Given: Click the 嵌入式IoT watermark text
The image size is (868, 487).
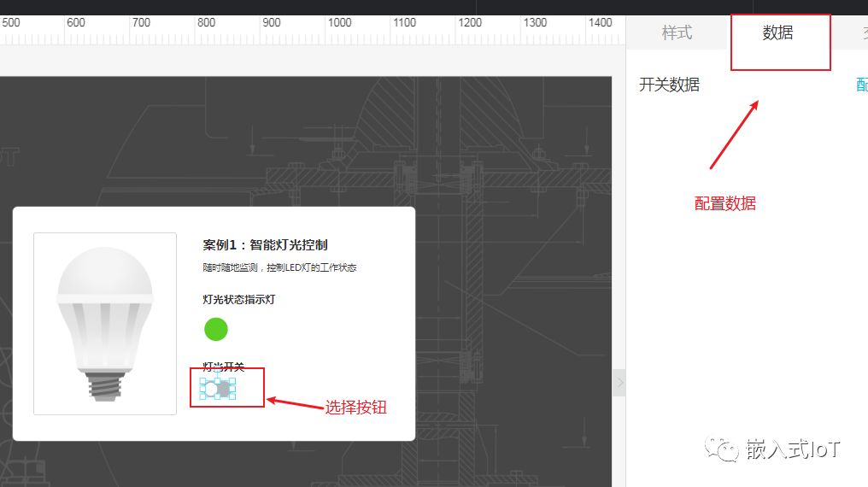Looking at the screenshot, I should pyautogui.click(x=793, y=449).
